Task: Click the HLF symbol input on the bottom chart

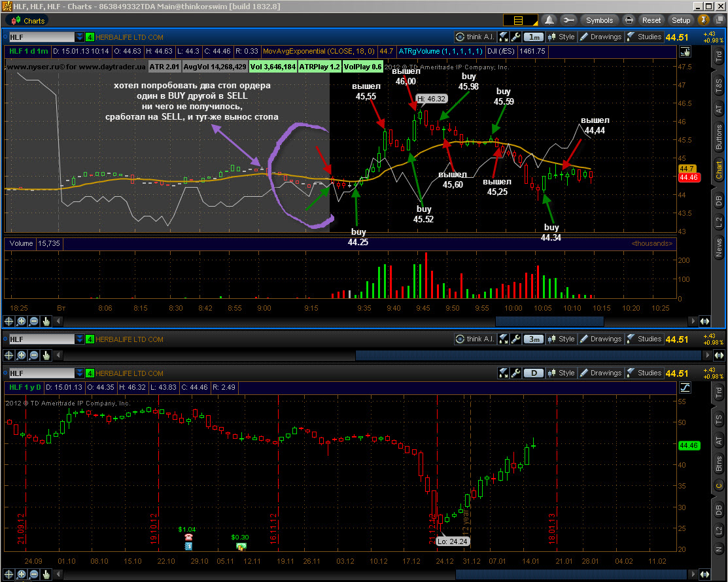Action: click(41, 373)
